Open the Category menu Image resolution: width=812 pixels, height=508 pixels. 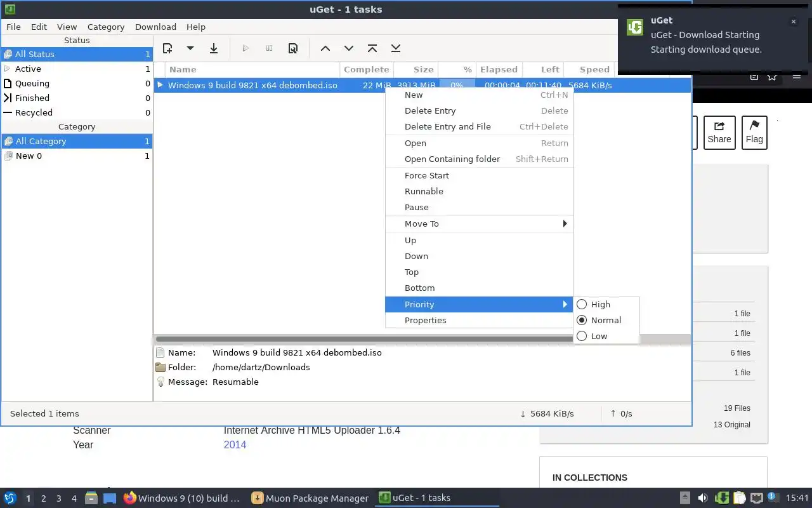[x=106, y=27]
